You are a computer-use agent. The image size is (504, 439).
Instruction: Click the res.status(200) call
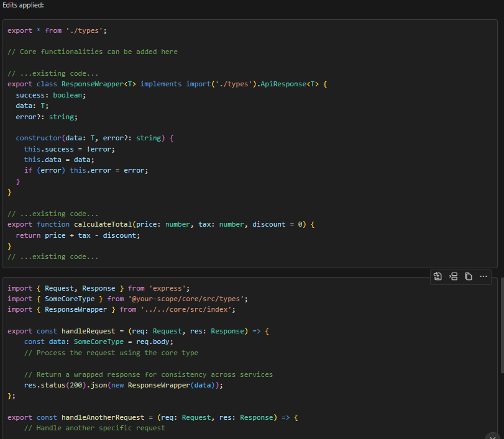[x=55, y=385]
